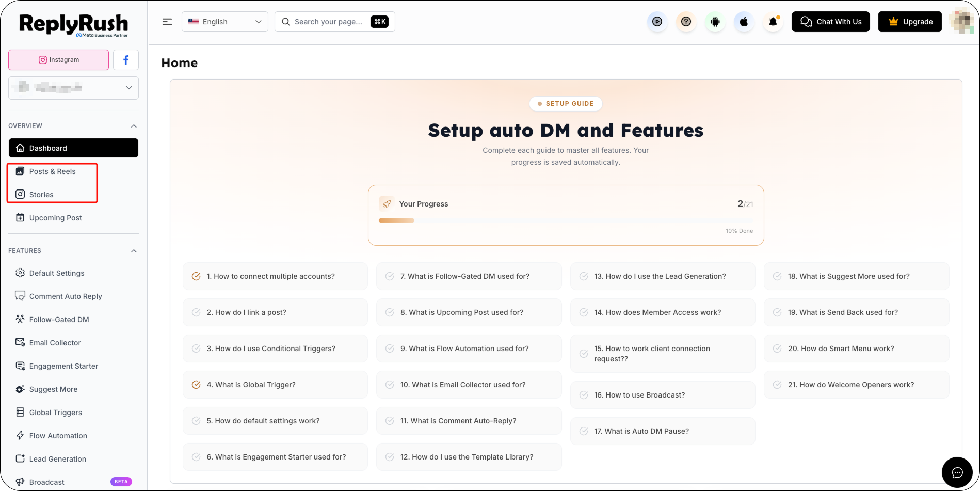The image size is (980, 491).
Task: Toggle check for guide 13 Lead Generation
Action: (x=584, y=276)
